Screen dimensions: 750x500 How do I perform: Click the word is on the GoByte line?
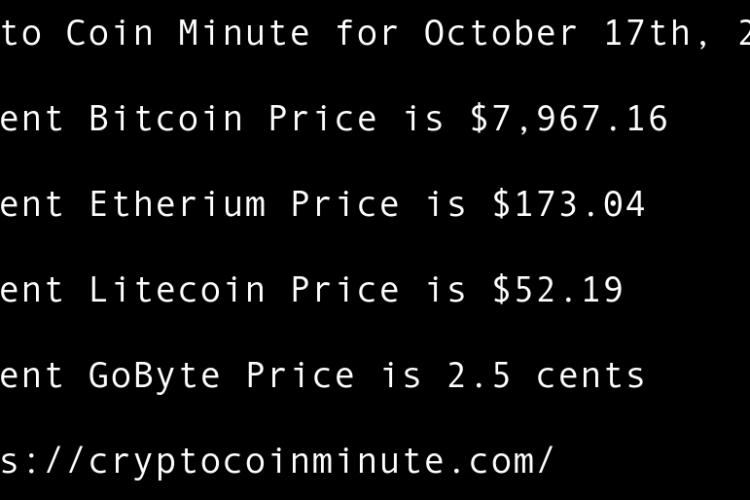pos(401,375)
